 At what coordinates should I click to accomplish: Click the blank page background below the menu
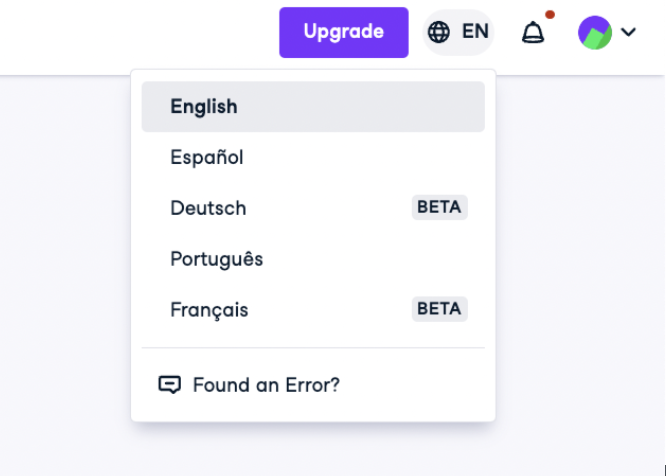[313, 449]
